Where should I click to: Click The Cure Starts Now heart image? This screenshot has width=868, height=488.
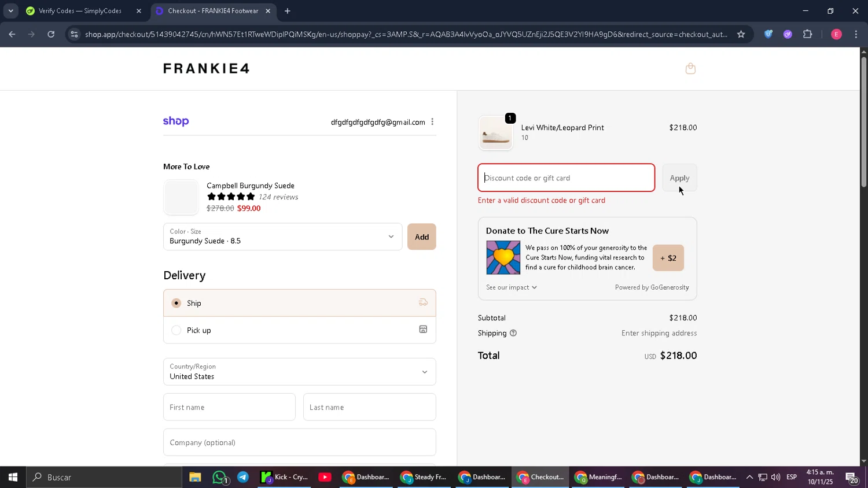503,257
